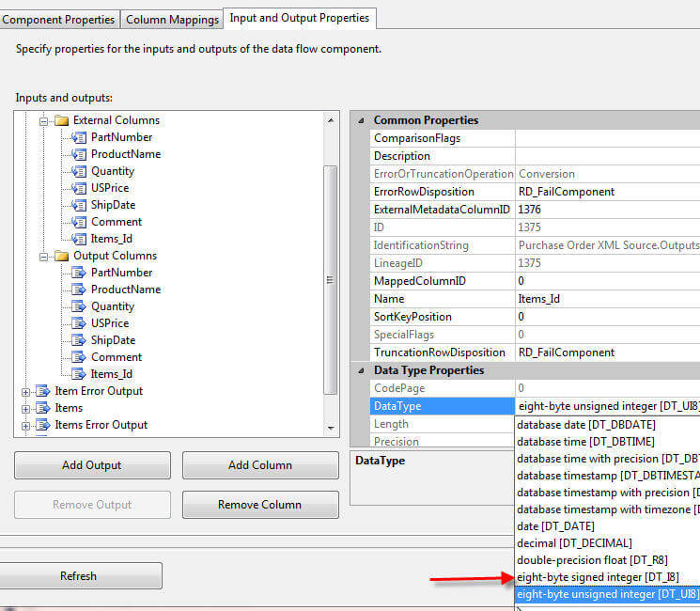Click the USPrice output column icon

tap(79, 323)
